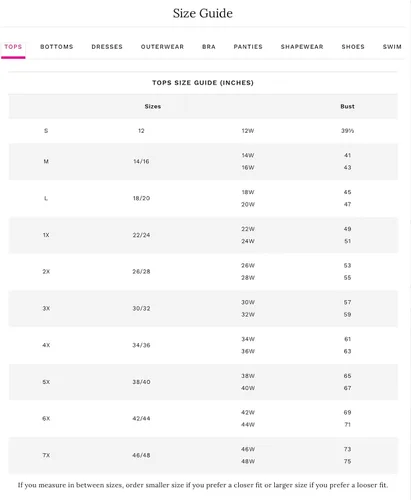411x500 pixels.
Task: Click the Sizes column header
Action: [x=153, y=106]
